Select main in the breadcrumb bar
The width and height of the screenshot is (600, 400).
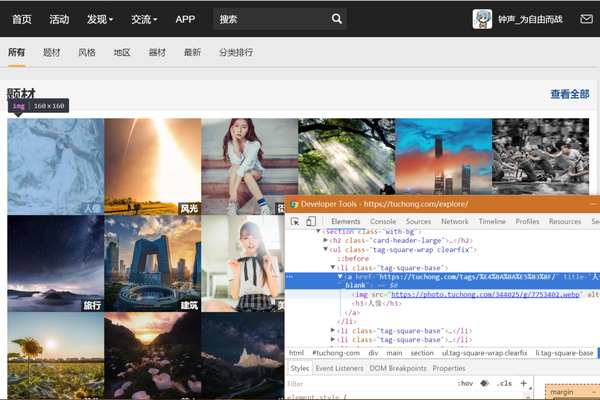click(394, 353)
